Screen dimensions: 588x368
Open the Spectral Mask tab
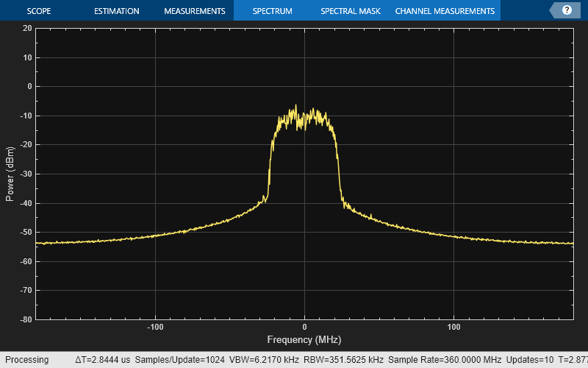point(349,11)
